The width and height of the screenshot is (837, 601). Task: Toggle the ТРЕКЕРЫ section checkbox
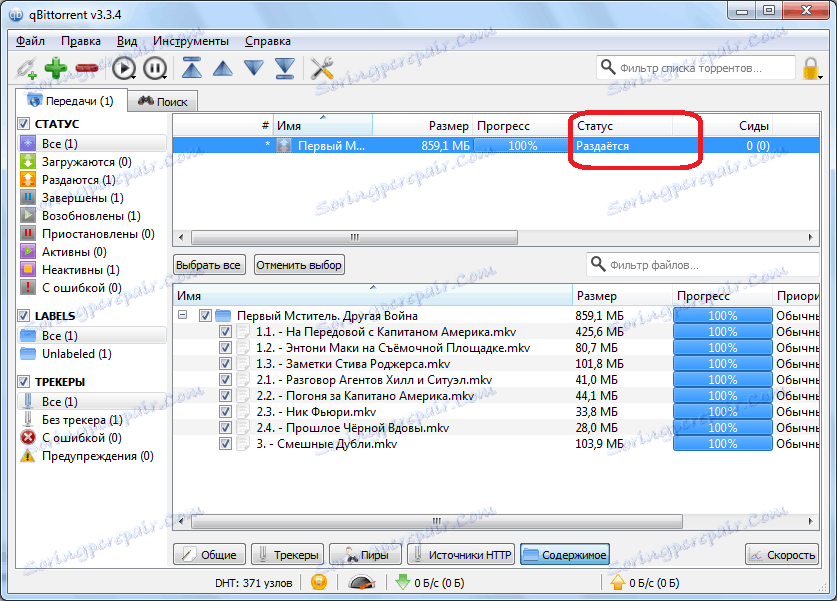23,382
